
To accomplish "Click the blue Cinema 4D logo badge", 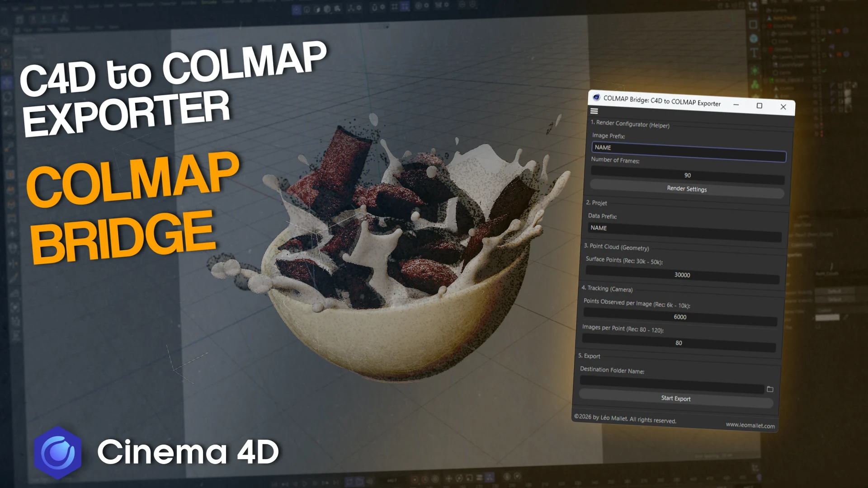I will click(58, 452).
